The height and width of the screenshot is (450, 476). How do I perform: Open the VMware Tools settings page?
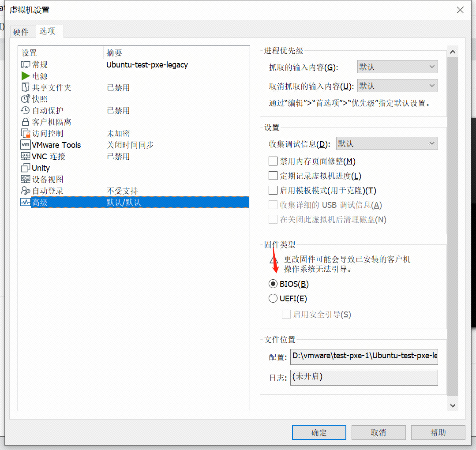(x=25, y=145)
